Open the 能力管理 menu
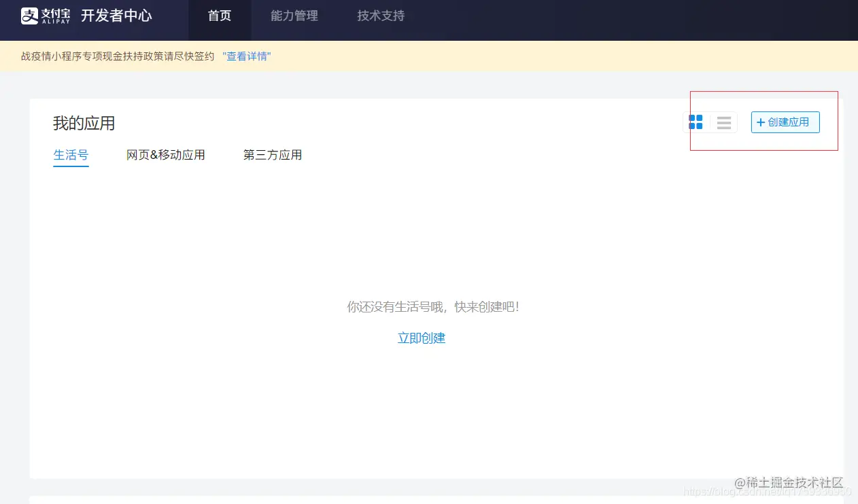This screenshot has height=504, width=858. 294,16
